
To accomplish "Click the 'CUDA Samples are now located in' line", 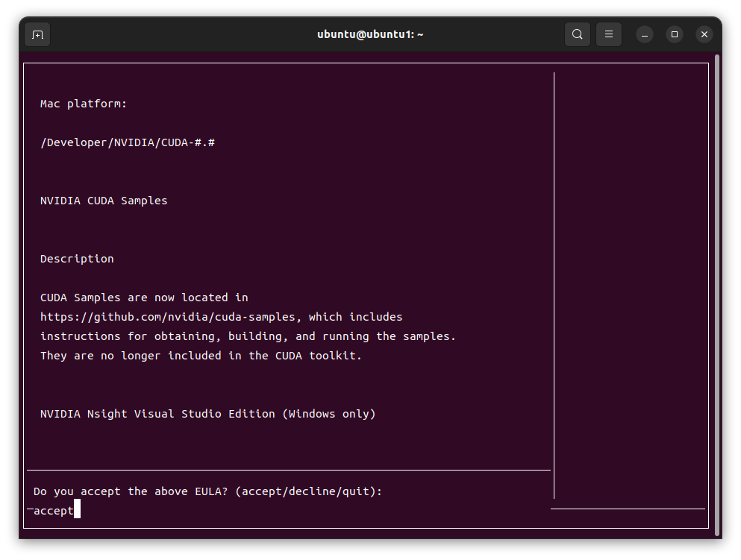I will tap(144, 298).
